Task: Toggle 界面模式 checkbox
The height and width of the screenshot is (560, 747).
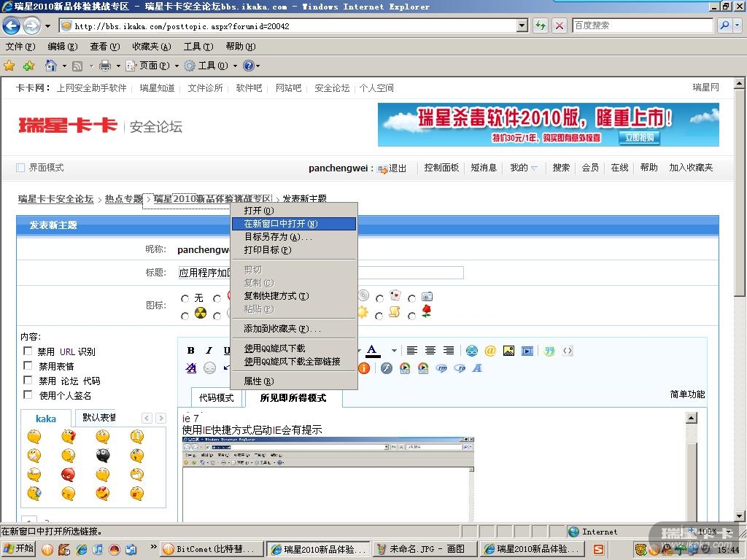Action: (20, 168)
